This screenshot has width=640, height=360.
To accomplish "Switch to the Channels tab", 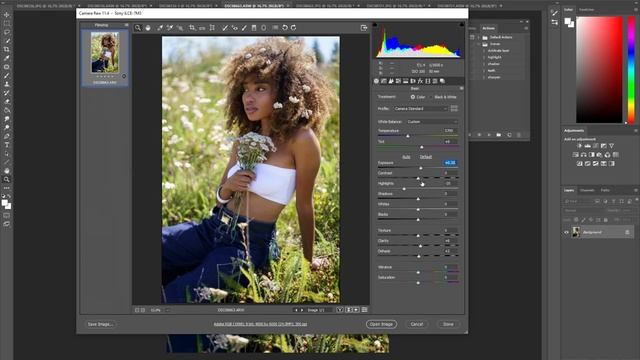I will click(587, 190).
